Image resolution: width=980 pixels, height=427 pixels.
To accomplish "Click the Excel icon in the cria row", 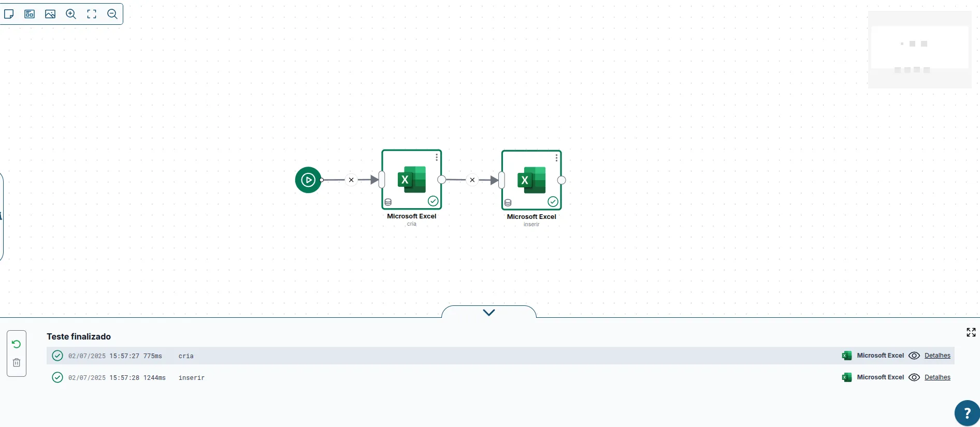I will pyautogui.click(x=847, y=356).
